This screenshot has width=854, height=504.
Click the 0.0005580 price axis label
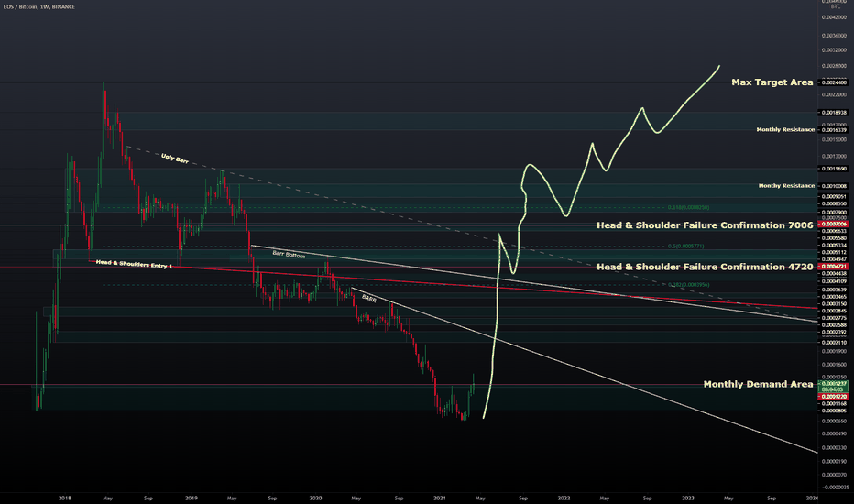pos(834,238)
